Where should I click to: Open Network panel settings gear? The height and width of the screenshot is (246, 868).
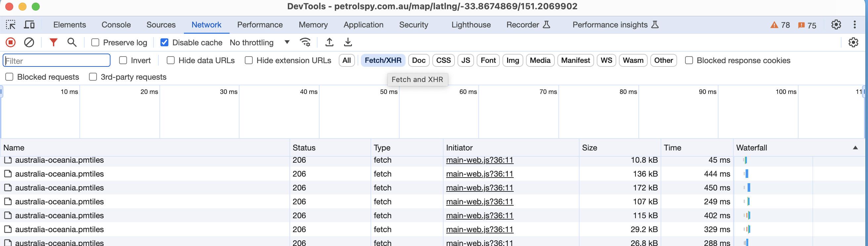(x=853, y=42)
